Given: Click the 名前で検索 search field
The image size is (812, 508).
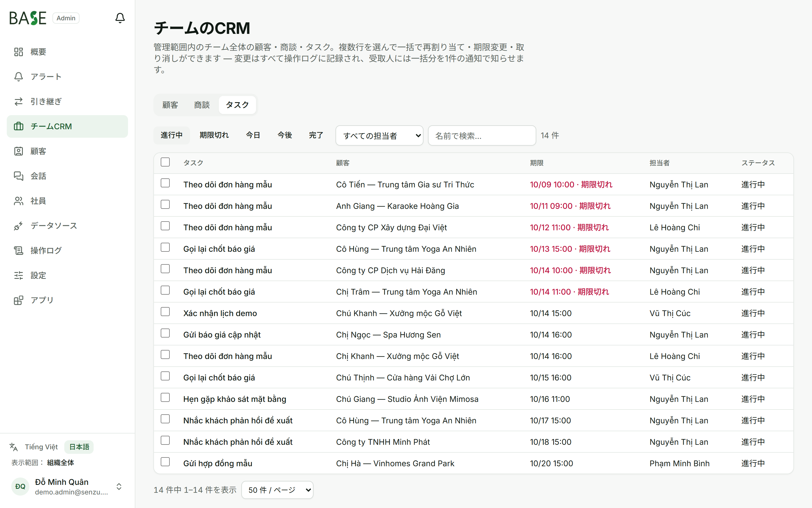Looking at the screenshot, I should click(x=482, y=135).
